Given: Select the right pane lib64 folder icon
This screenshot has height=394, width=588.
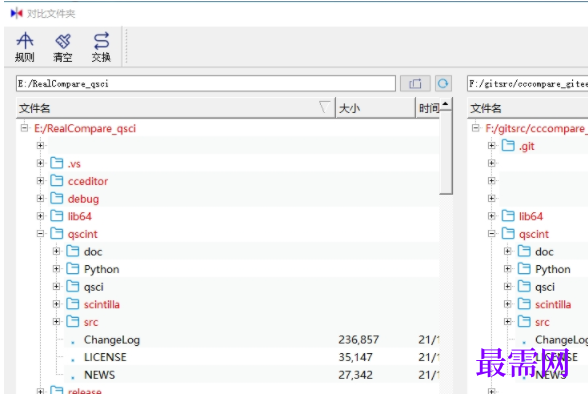Looking at the screenshot, I should (508, 216).
